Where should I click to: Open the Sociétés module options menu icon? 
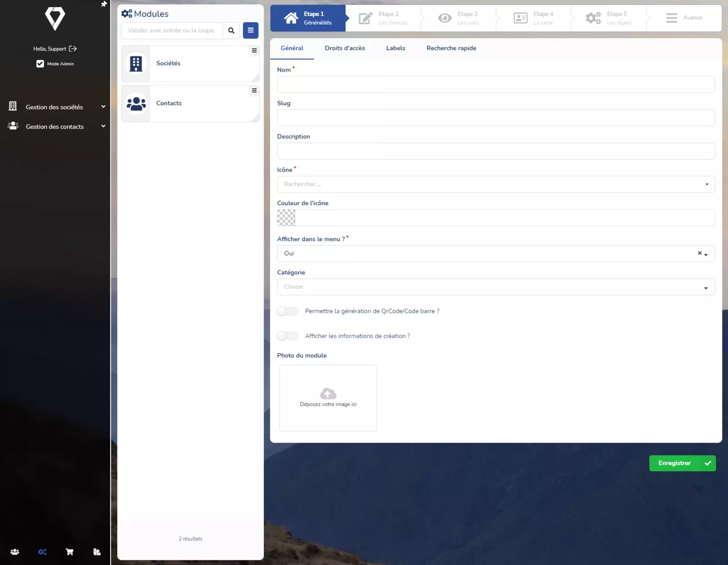(x=254, y=50)
